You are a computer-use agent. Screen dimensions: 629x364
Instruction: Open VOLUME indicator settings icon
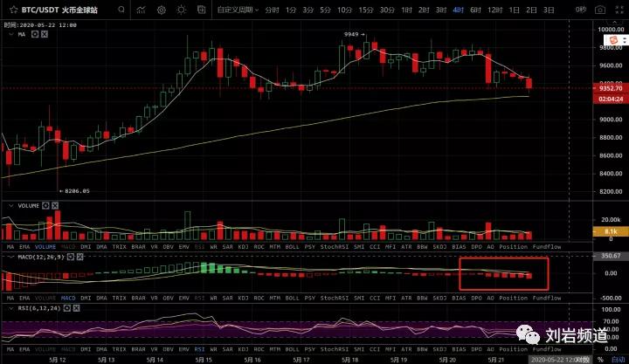45,206
